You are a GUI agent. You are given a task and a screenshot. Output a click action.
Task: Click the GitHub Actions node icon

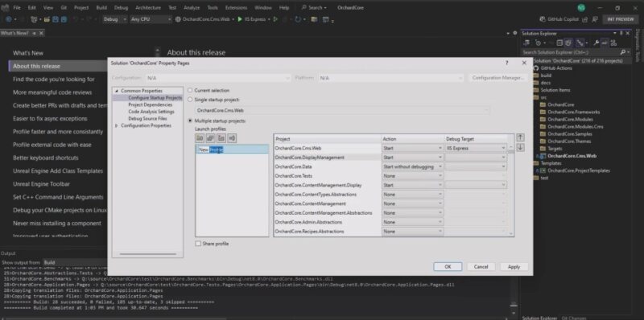536,68
